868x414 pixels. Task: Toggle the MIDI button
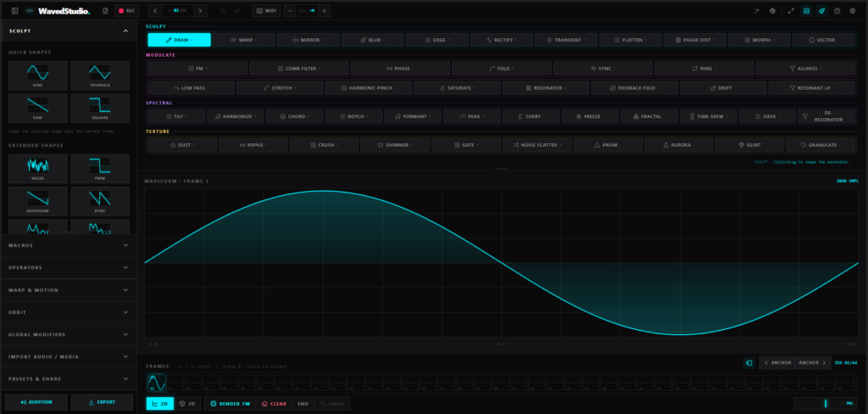coord(265,10)
